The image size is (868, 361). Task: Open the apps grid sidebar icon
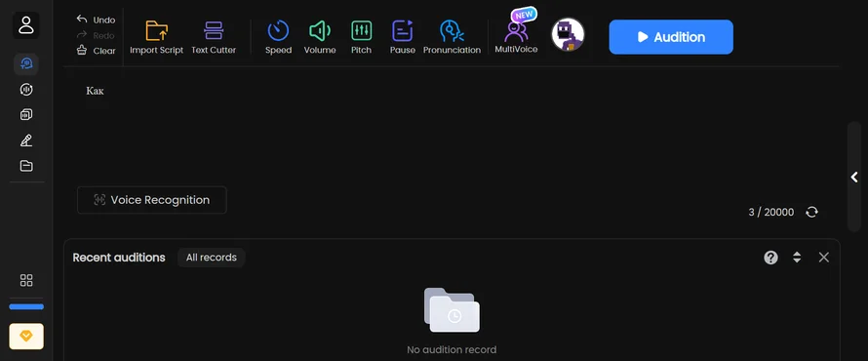tap(26, 280)
